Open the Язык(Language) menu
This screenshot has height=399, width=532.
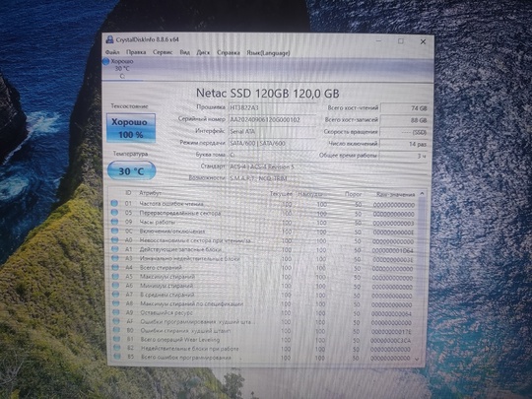[x=268, y=53]
